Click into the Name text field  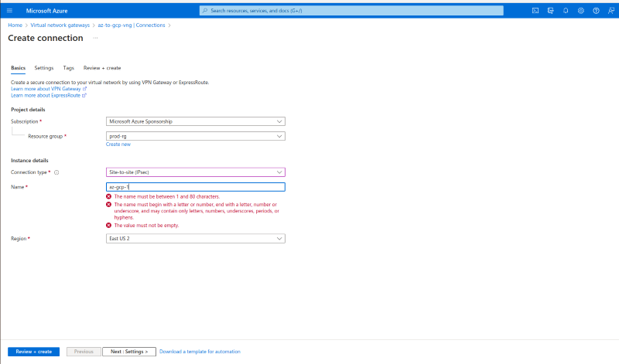[196, 187]
